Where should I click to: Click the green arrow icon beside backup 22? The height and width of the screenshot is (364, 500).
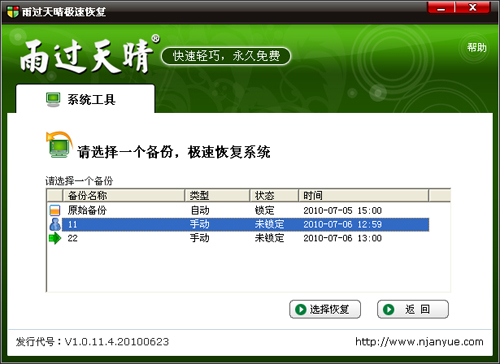[55, 238]
